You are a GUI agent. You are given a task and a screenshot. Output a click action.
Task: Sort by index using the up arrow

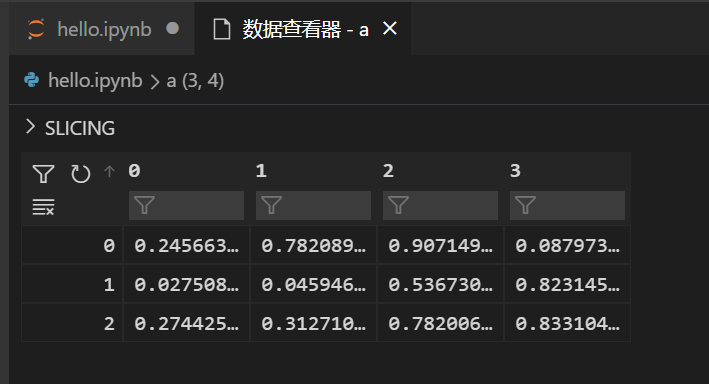(x=109, y=171)
